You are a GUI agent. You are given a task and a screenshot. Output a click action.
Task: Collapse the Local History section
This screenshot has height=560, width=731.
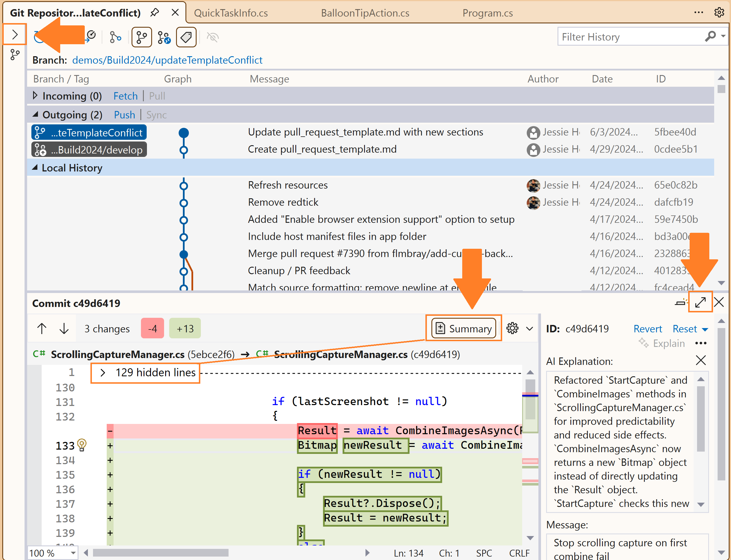35,168
